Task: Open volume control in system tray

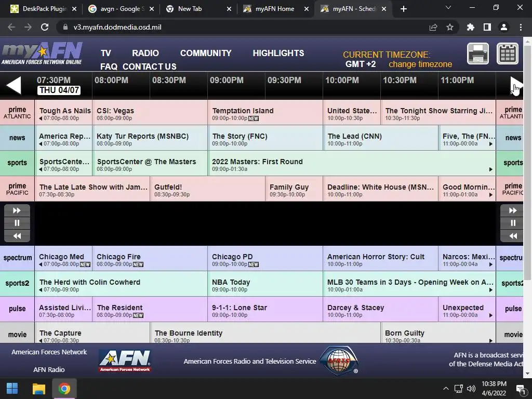Action: point(471,389)
